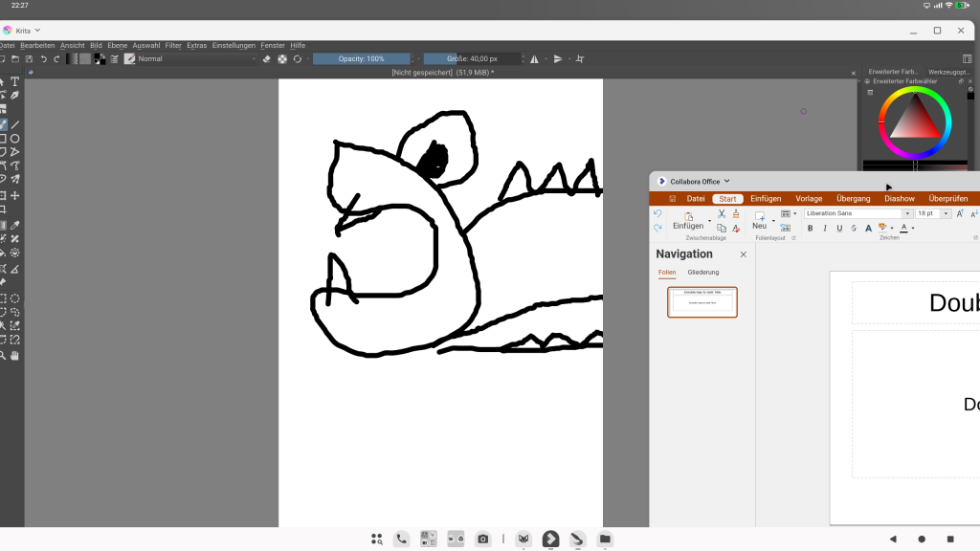Viewport: 980px width, 551px height.
Task: Pick the Color sampler eyedropper tool
Action: [x=15, y=225]
